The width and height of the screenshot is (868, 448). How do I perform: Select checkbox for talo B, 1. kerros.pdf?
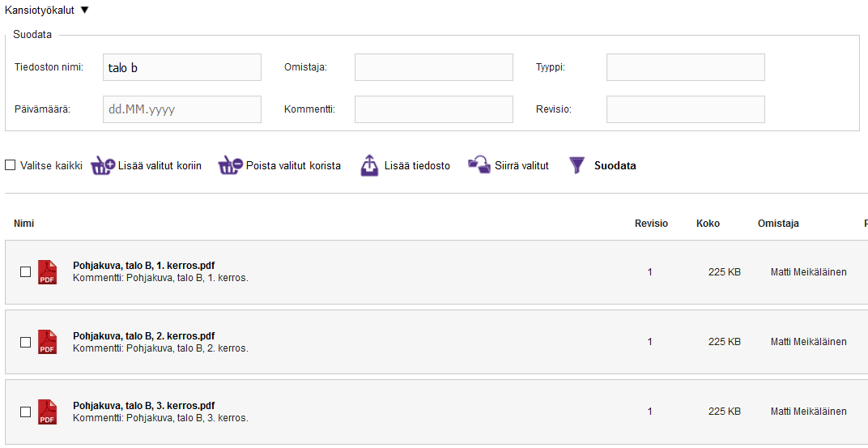click(x=25, y=272)
